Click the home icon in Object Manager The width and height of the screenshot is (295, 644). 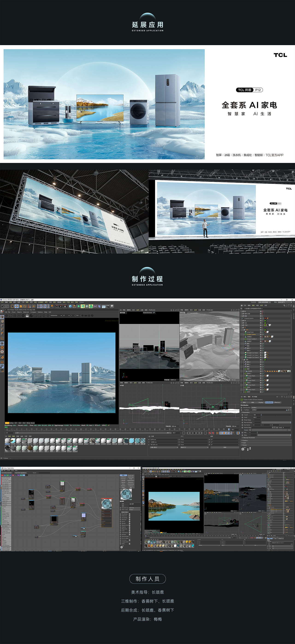pyautogui.click(x=286, y=306)
